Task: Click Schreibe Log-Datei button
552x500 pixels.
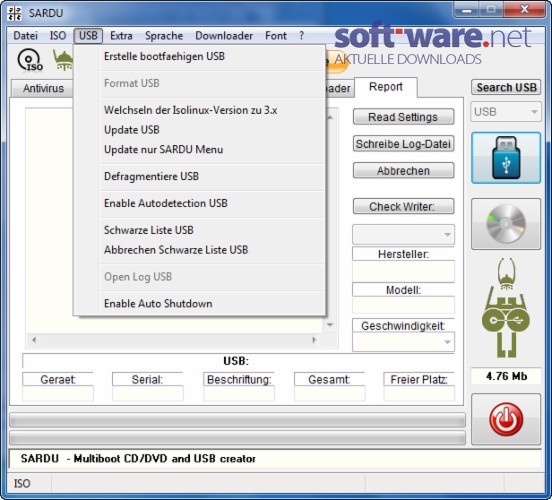Action: click(403, 144)
